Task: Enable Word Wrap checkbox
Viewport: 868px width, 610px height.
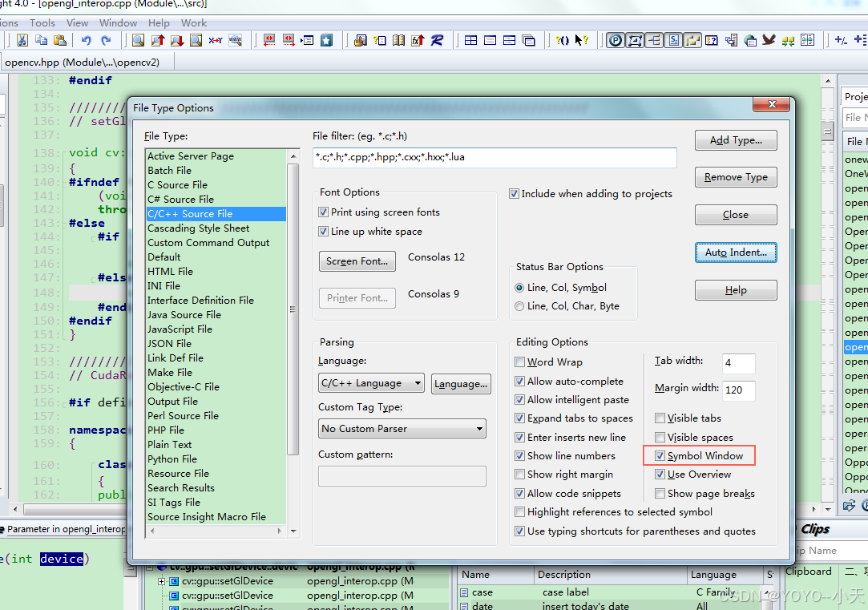Action: click(520, 362)
